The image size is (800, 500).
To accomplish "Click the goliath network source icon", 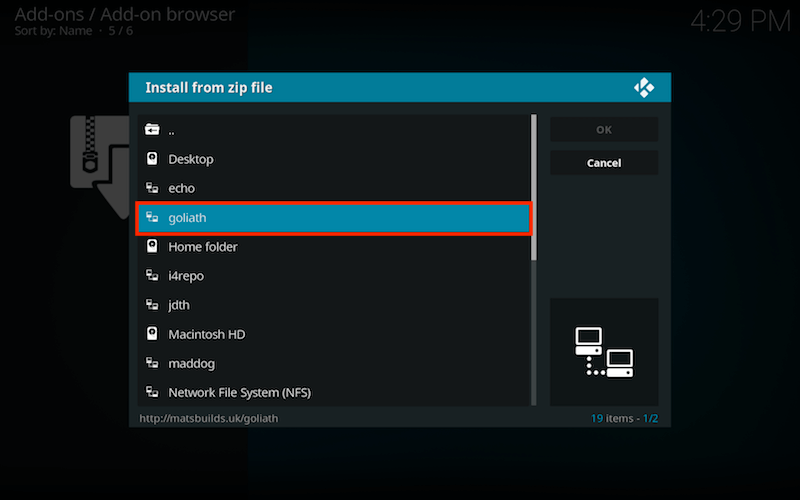I will (152, 217).
